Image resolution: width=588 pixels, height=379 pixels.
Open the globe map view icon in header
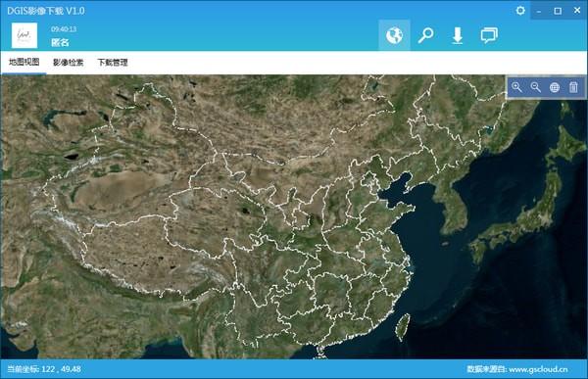394,35
